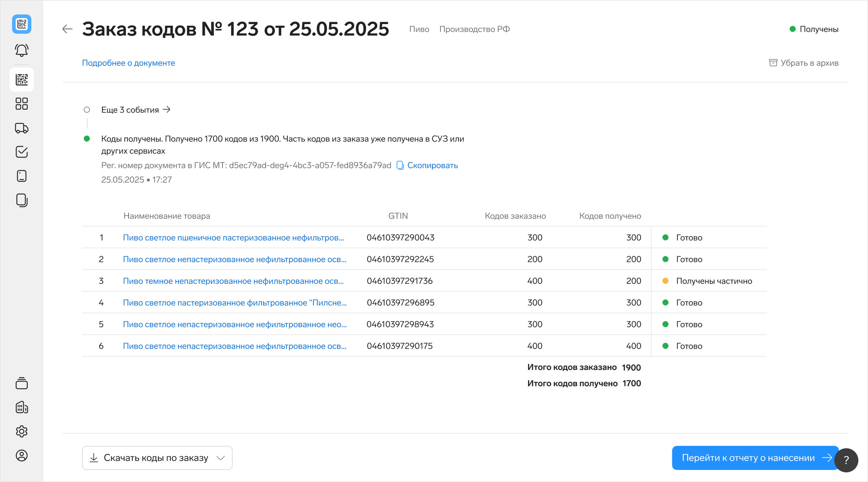Open the settings gear in sidebar

click(22, 431)
